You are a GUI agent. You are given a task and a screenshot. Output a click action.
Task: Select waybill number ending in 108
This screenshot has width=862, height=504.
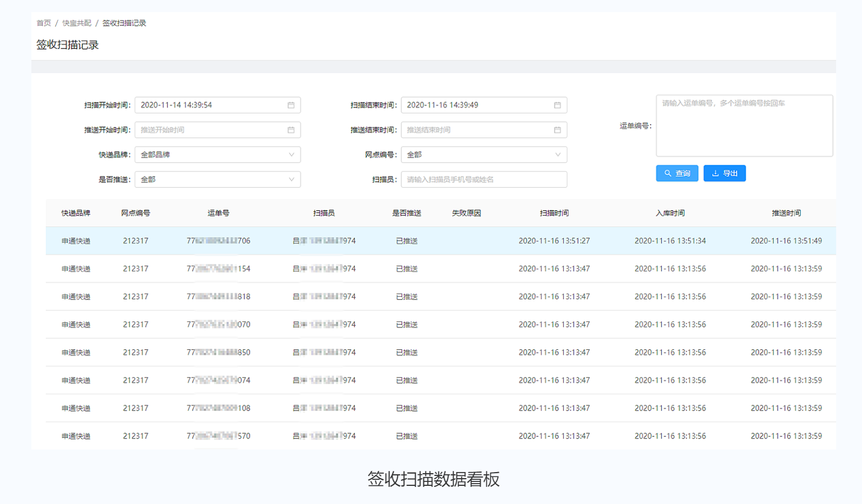tap(219, 408)
